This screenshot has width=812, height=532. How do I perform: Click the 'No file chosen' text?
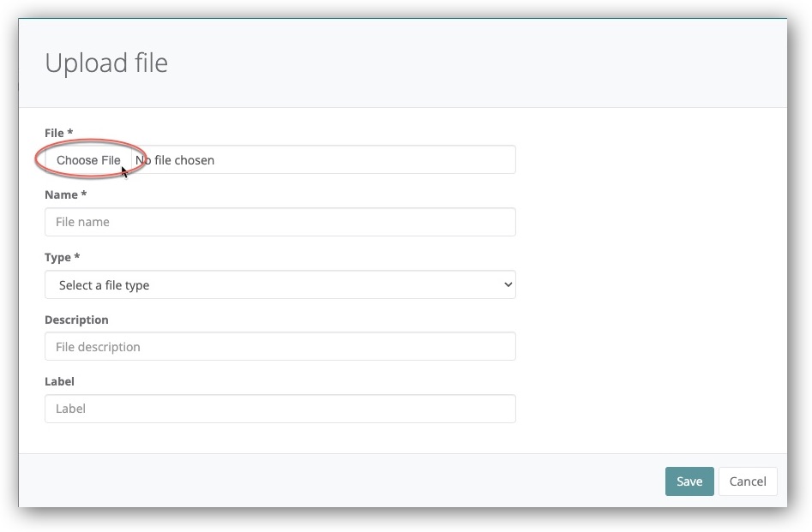[x=176, y=160]
